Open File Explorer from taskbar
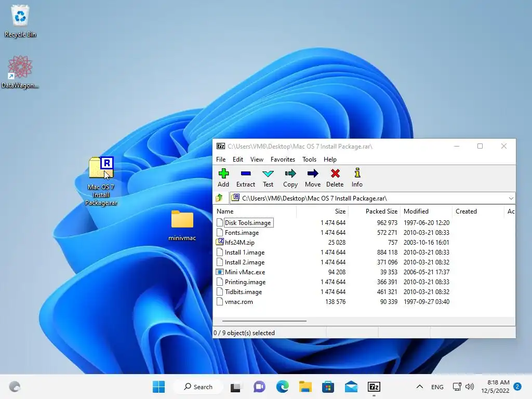Image resolution: width=532 pixels, height=399 pixels. pos(305,387)
